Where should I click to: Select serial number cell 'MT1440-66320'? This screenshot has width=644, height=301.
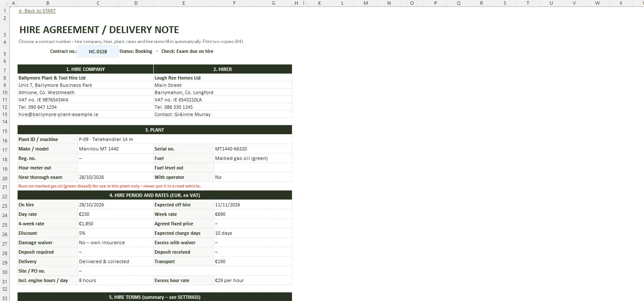(253, 149)
